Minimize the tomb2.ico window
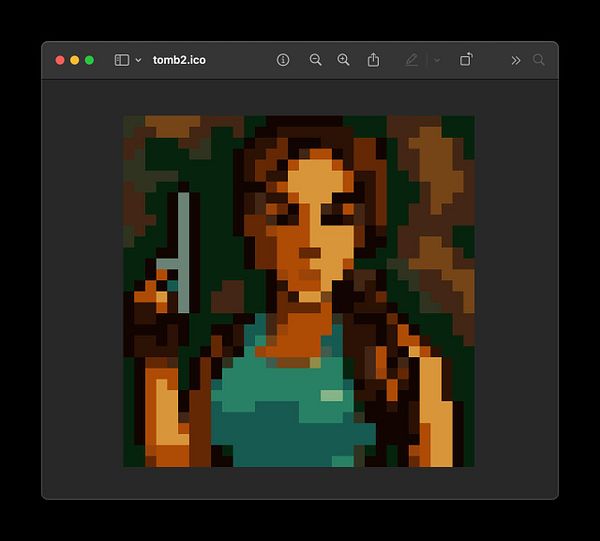Viewport: 600px width, 541px height. point(75,60)
